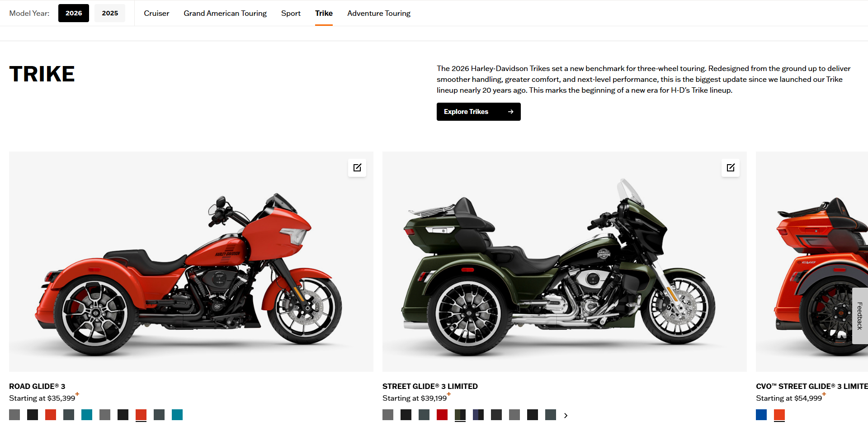Viewport: 868px width, 431px height.
Task: Click the 2026 Trikes description paragraph
Action: click(x=643, y=79)
